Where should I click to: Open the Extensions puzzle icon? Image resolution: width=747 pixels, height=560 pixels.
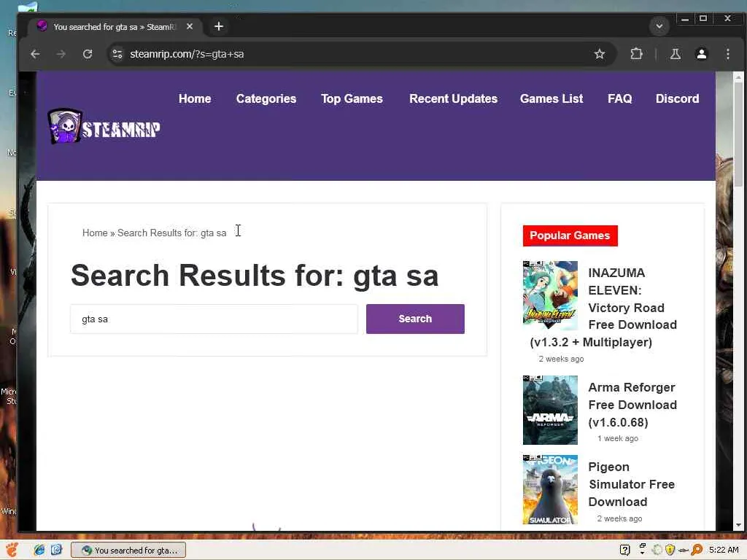[636, 54]
